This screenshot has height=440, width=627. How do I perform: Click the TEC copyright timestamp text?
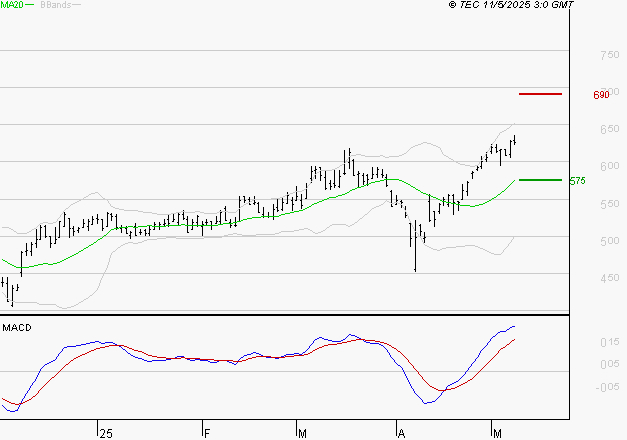(x=511, y=6)
